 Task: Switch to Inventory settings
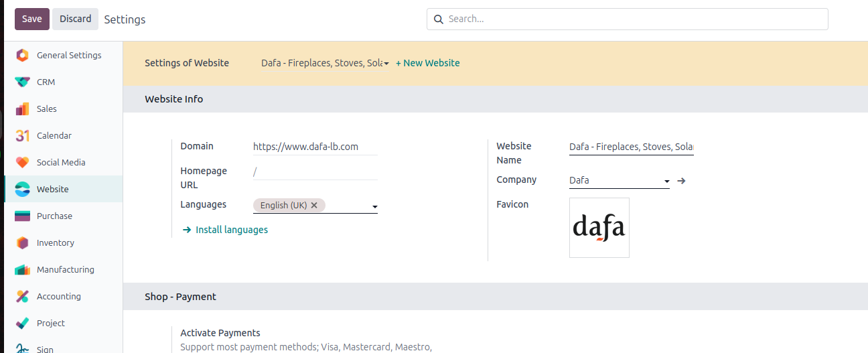pyautogui.click(x=64, y=242)
